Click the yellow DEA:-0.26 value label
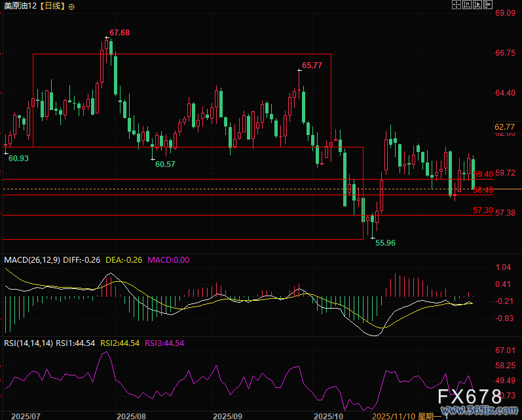Image resolution: width=522 pixels, height=420 pixels. (x=124, y=260)
